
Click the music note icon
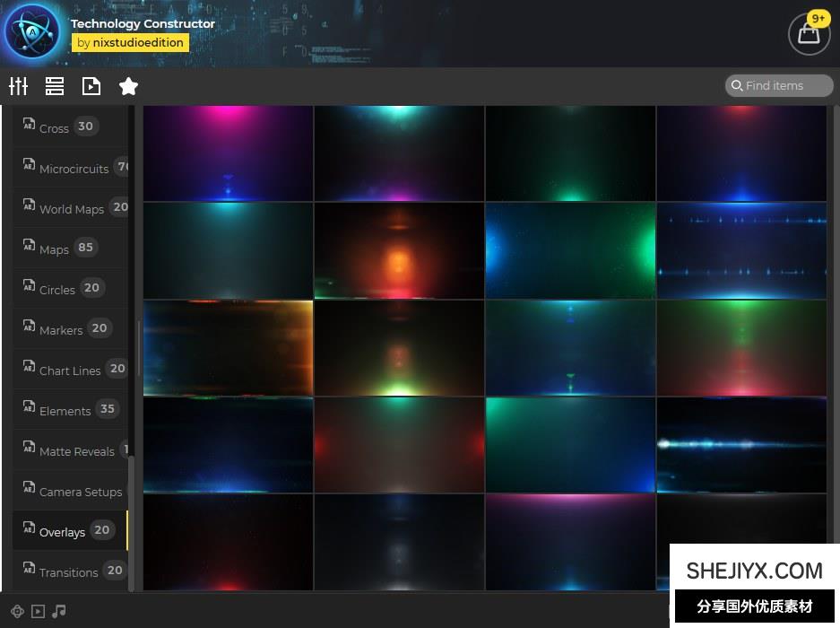[x=59, y=611]
